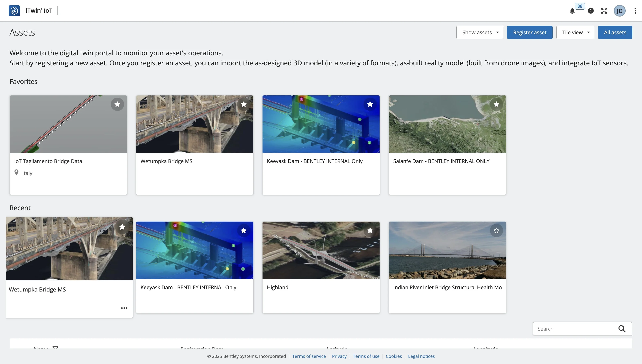Toggle fullscreen with the expand arrows icon
Screen dimensions: 642x364
point(604,11)
